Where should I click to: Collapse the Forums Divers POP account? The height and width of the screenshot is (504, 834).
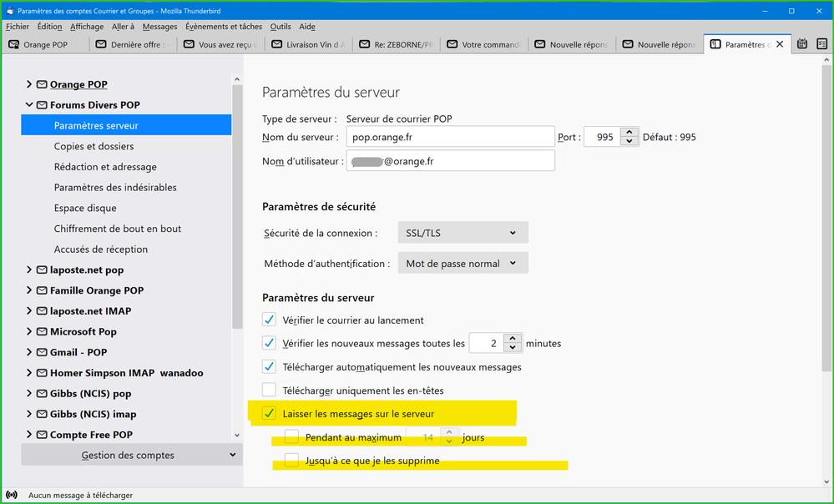click(29, 105)
